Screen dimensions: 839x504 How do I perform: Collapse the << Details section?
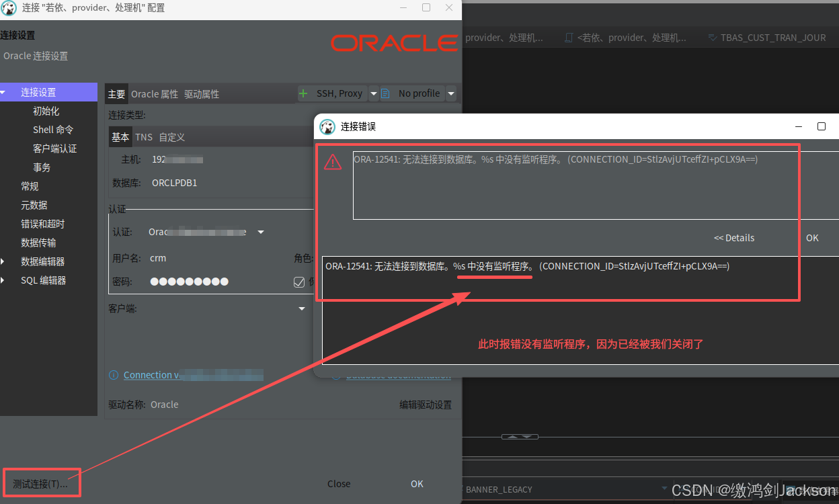pyautogui.click(x=734, y=238)
